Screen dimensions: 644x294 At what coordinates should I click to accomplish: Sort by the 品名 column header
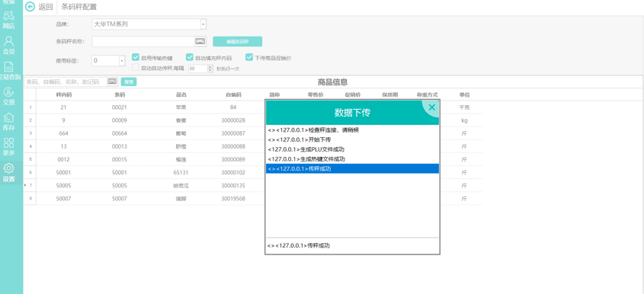[181, 94]
